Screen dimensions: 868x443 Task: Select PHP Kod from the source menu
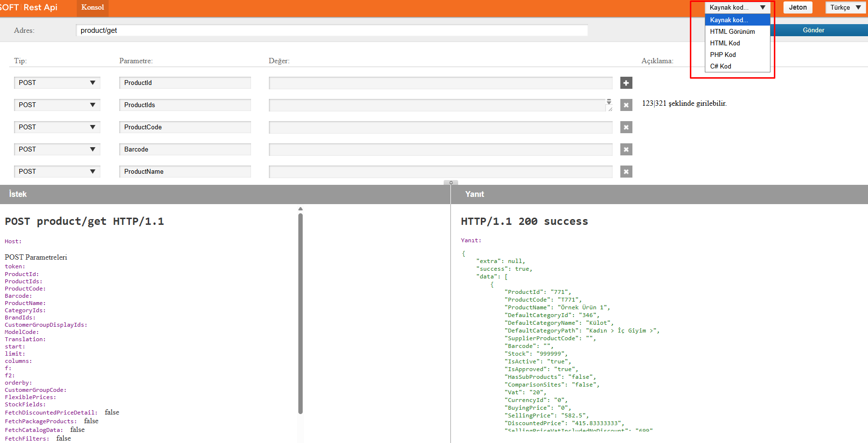(723, 55)
